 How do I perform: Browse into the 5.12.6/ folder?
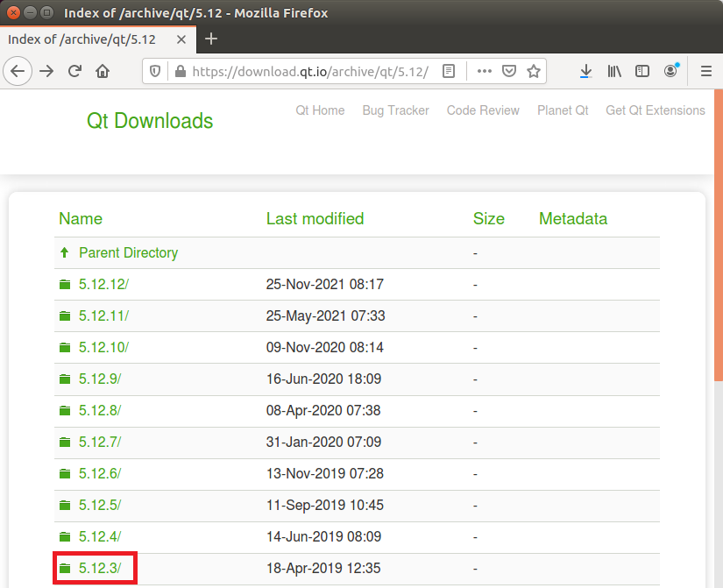[100, 473]
